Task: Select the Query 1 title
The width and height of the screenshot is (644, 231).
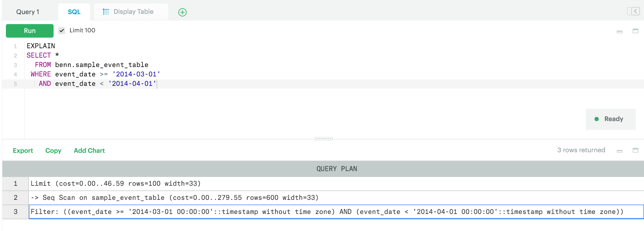Action: (28, 12)
